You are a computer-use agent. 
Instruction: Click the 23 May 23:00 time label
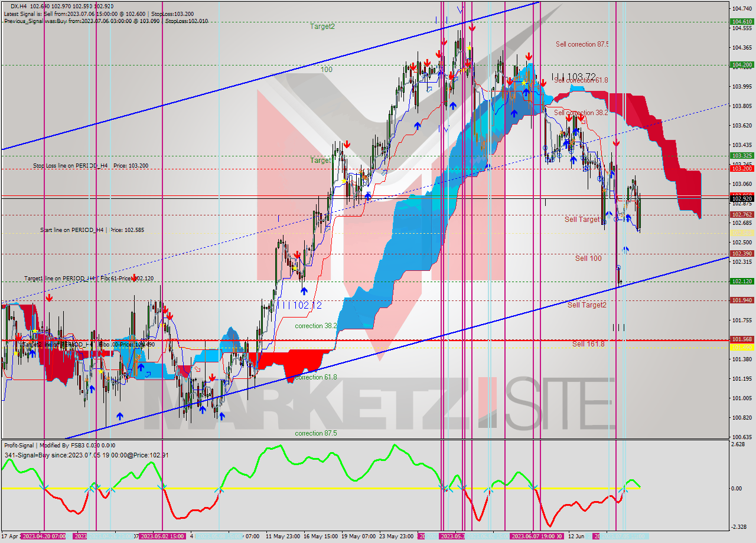[x=397, y=537]
